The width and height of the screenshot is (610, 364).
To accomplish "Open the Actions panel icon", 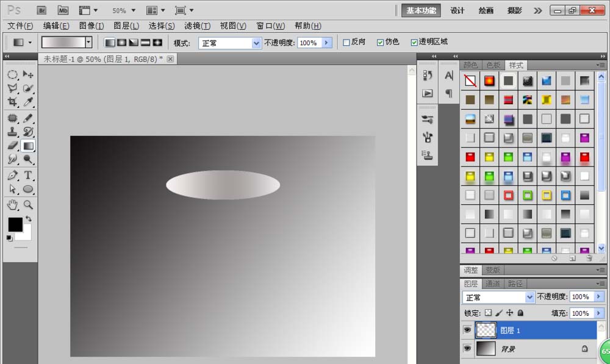I will point(427,92).
